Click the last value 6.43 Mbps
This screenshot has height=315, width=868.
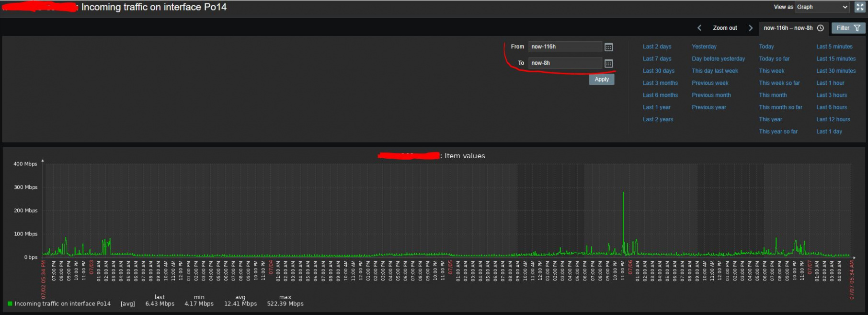[x=160, y=303]
